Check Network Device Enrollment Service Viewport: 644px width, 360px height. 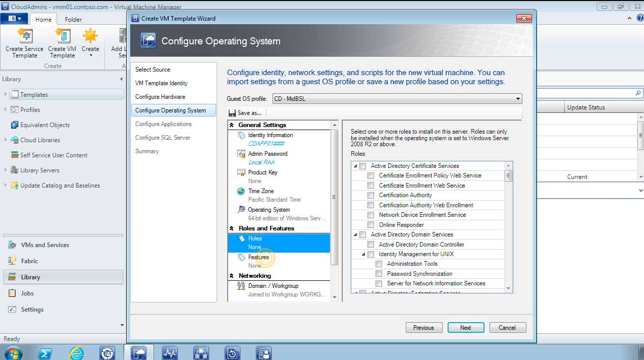371,215
